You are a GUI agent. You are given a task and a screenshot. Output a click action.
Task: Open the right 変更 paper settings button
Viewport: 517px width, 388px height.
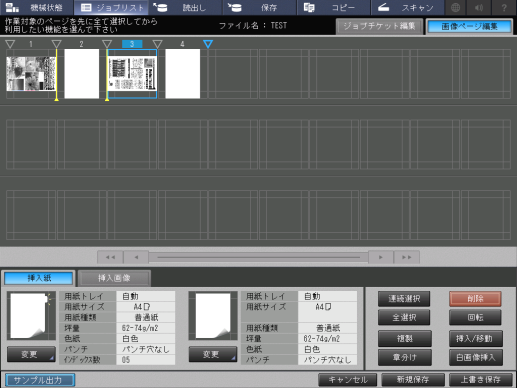click(x=213, y=354)
